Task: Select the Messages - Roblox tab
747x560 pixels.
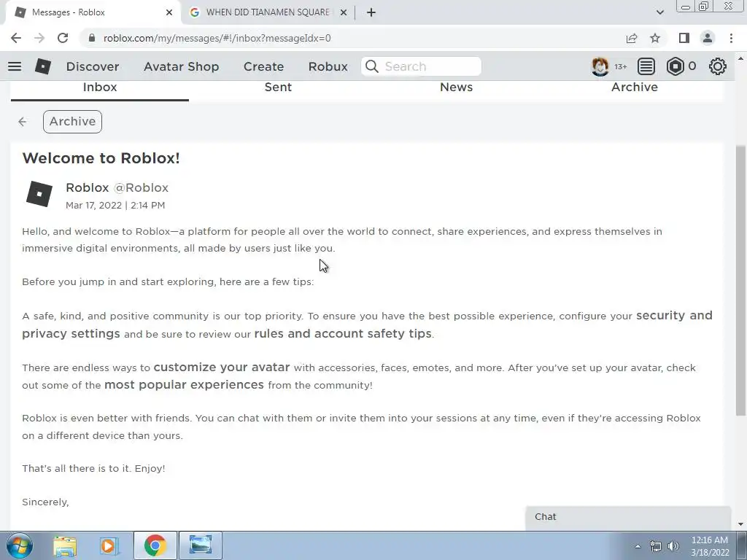Action: point(93,12)
